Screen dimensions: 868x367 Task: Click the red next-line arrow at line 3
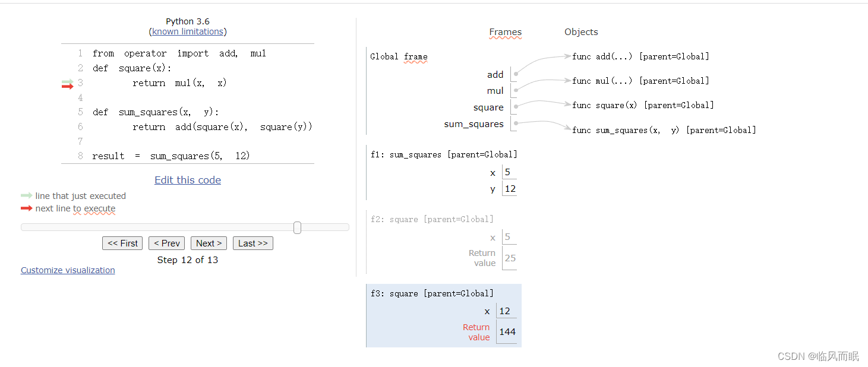[67, 87]
